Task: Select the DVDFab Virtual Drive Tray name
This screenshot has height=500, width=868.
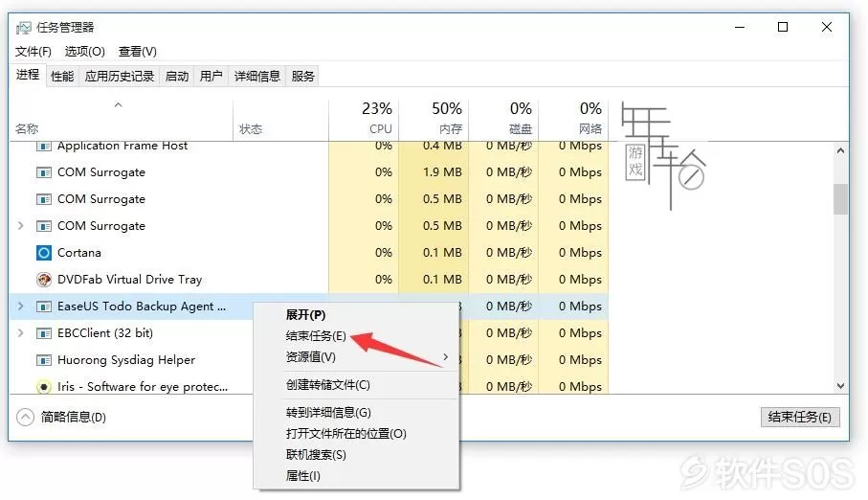Action: coord(129,280)
